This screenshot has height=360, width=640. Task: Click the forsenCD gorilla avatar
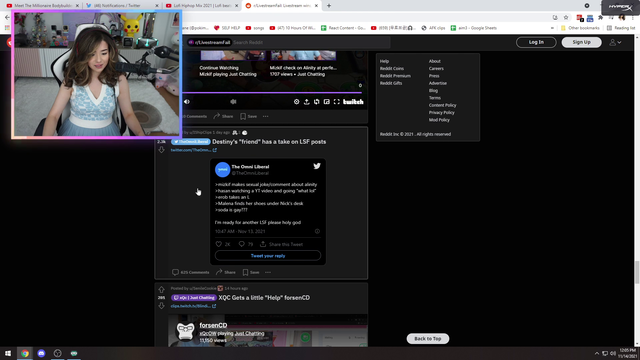(x=185, y=331)
